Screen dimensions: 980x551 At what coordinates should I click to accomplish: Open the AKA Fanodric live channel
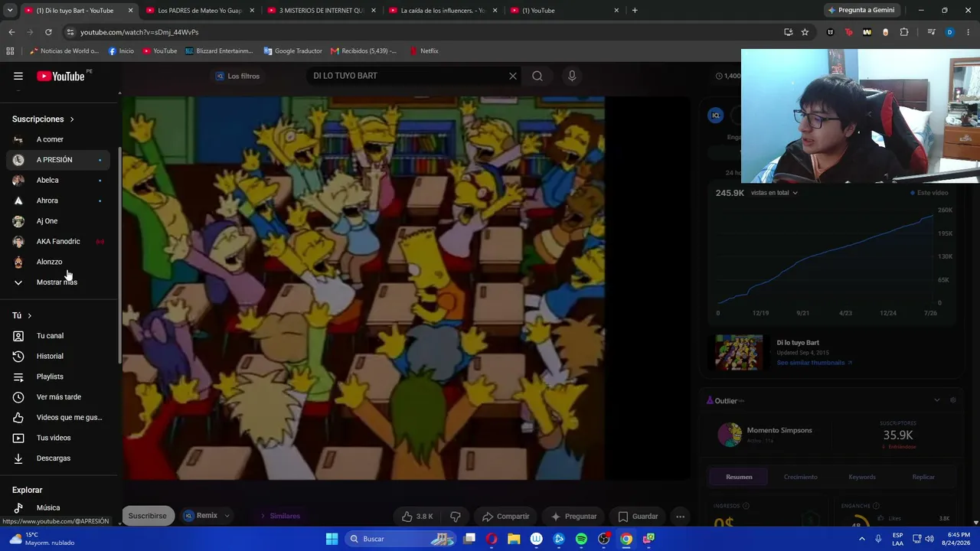point(60,241)
